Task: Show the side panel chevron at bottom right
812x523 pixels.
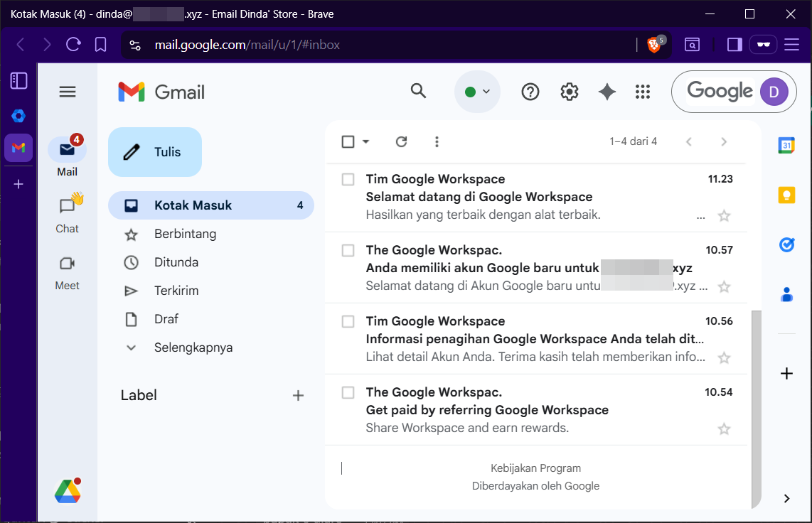Action: click(x=786, y=499)
